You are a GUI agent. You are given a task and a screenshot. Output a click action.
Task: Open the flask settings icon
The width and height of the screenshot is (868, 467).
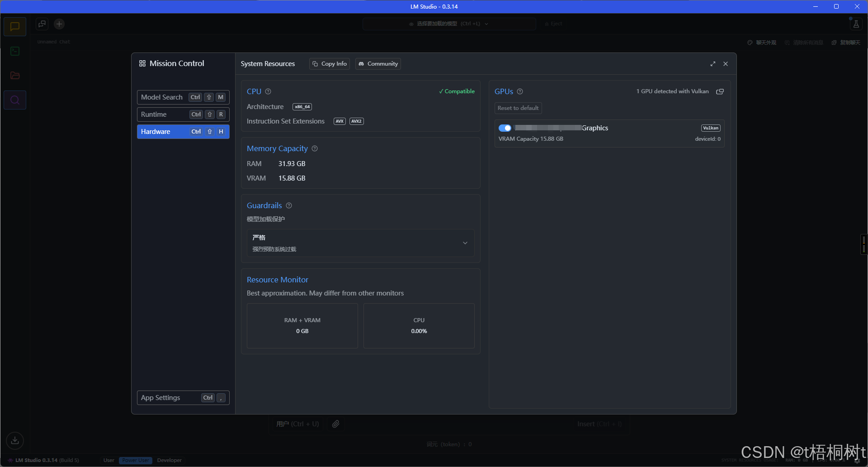[x=856, y=24]
